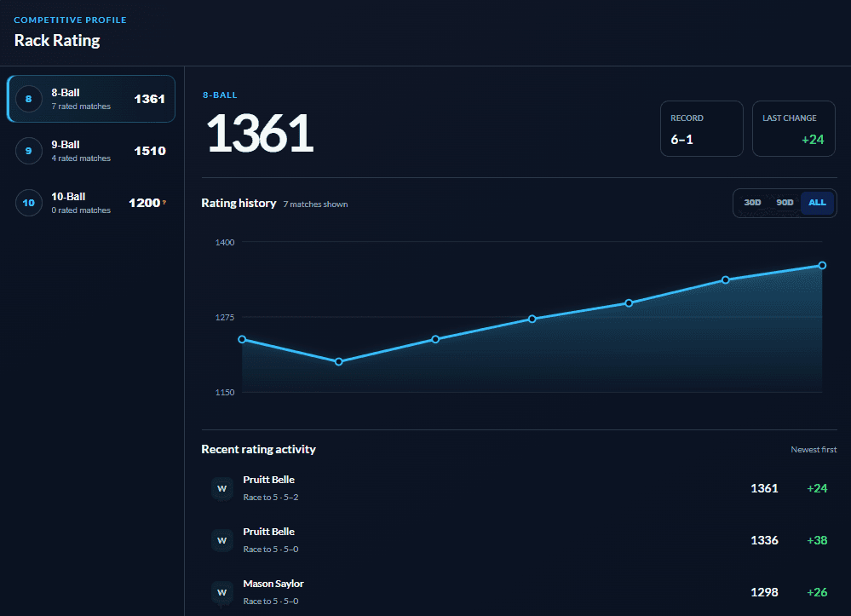The image size is (851, 616).
Task: Click the Mason Saylor opponent name
Action: pyautogui.click(x=273, y=584)
